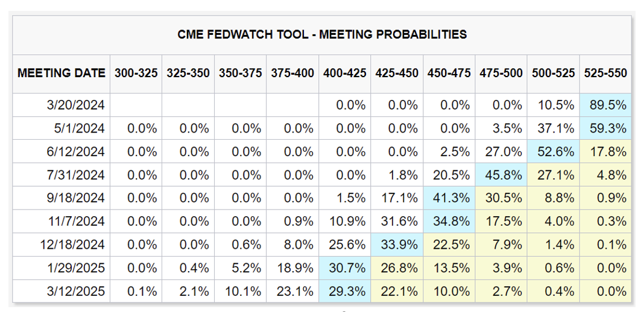Click the 3/20/2024 meeting date row

(75, 105)
